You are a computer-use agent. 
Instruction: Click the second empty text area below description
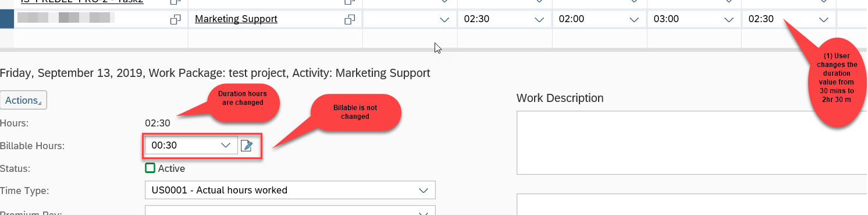[x=692, y=205]
